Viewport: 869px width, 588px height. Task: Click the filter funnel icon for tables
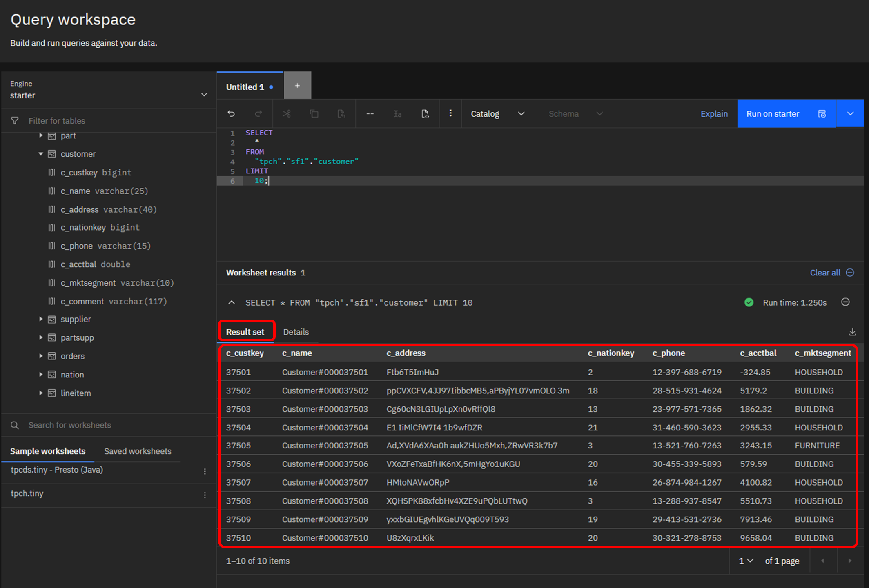[15, 121]
